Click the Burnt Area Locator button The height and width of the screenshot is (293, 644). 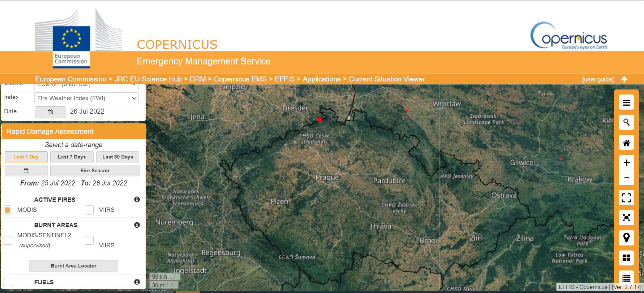(74, 266)
